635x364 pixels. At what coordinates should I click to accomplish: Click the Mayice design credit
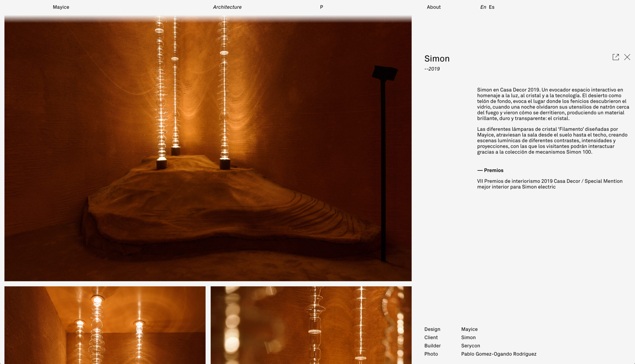pyautogui.click(x=469, y=329)
